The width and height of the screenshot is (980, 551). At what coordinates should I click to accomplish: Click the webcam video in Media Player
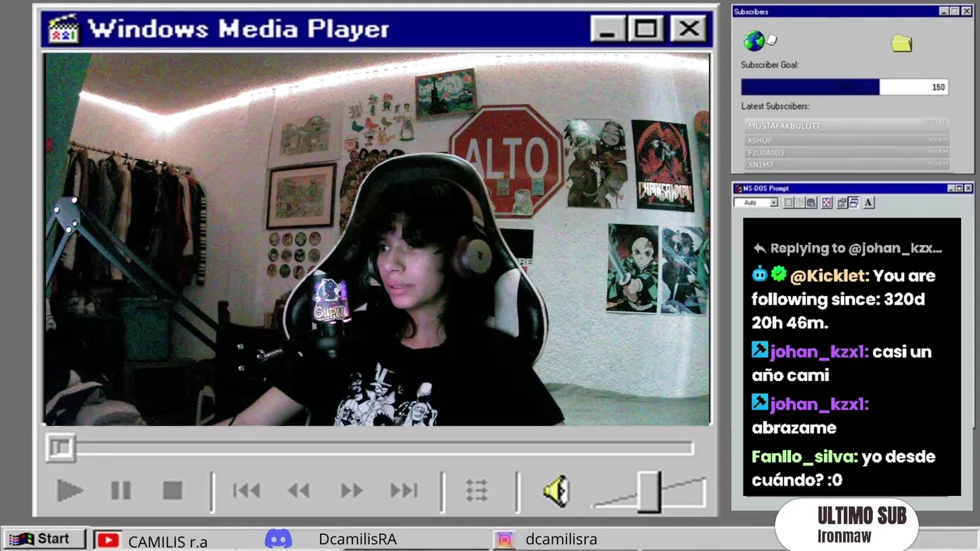tap(377, 239)
